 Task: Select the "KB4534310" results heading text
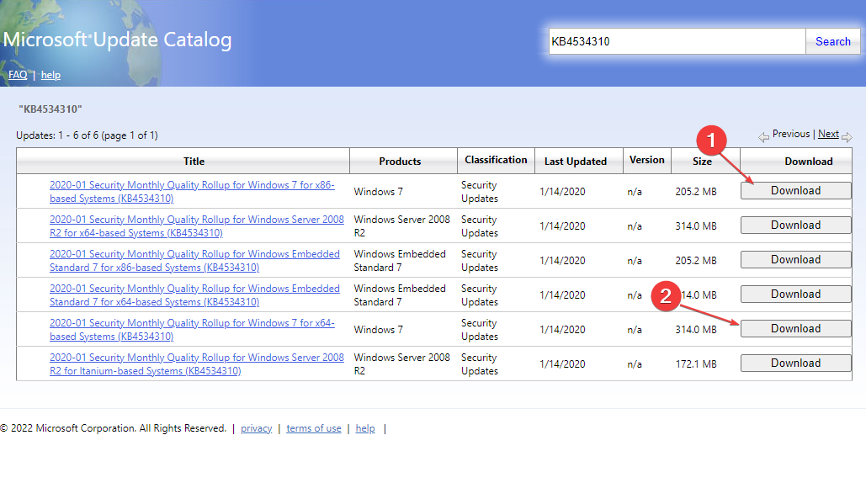coord(50,109)
